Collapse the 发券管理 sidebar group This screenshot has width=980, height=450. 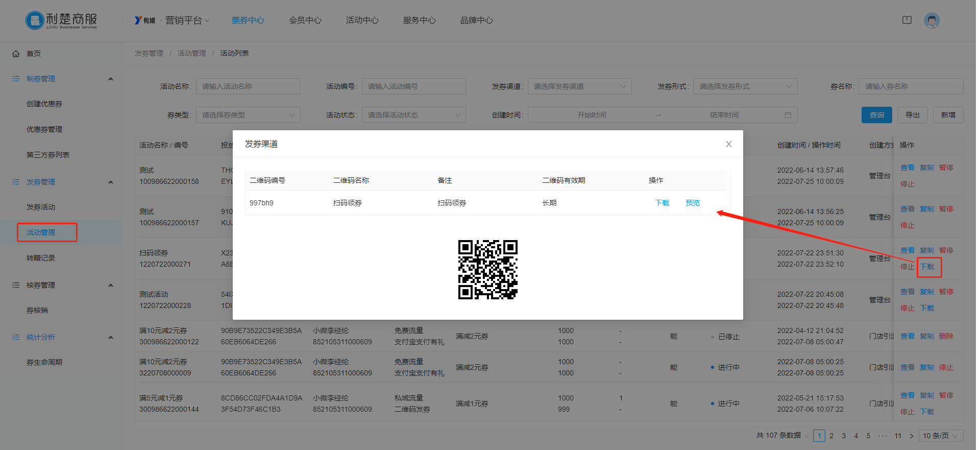(111, 182)
